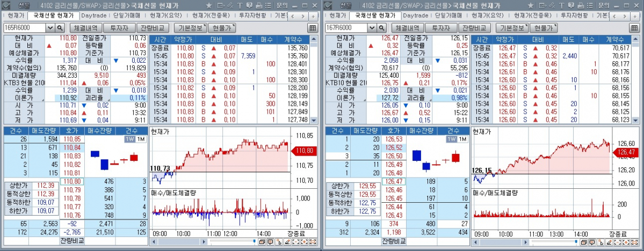Click down arrow of left trade list scrollbar
Image resolution: width=644 pixels, height=251 pixels.
tap(314, 121)
